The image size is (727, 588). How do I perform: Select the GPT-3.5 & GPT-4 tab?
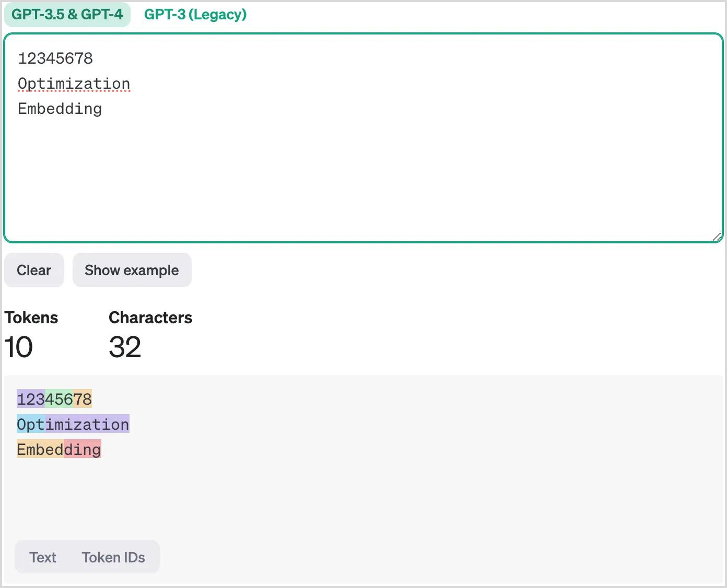[67, 15]
